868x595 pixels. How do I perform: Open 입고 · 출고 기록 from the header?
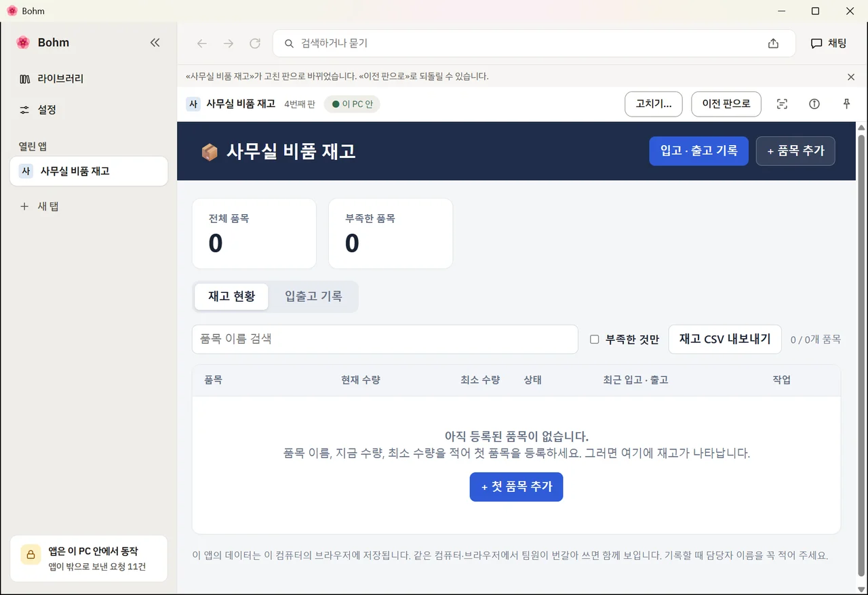pyautogui.click(x=698, y=151)
